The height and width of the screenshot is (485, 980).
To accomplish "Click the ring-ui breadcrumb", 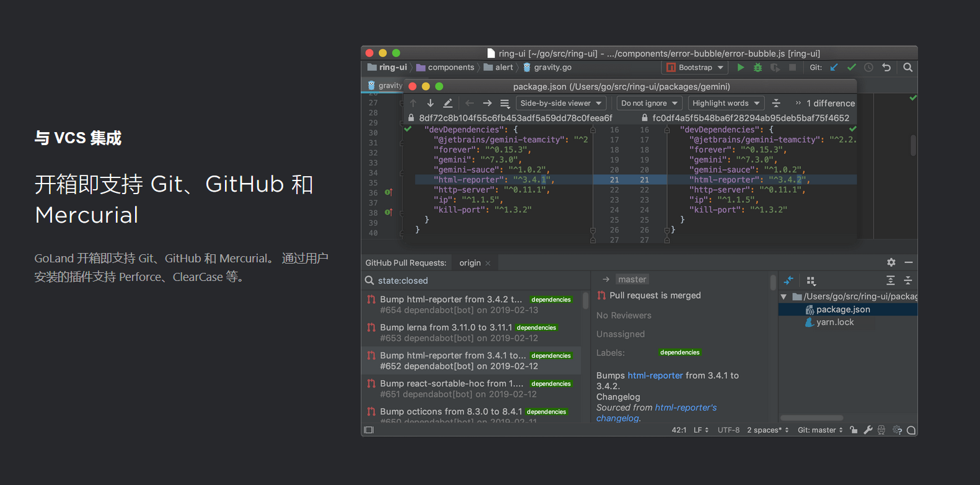I will [387, 68].
